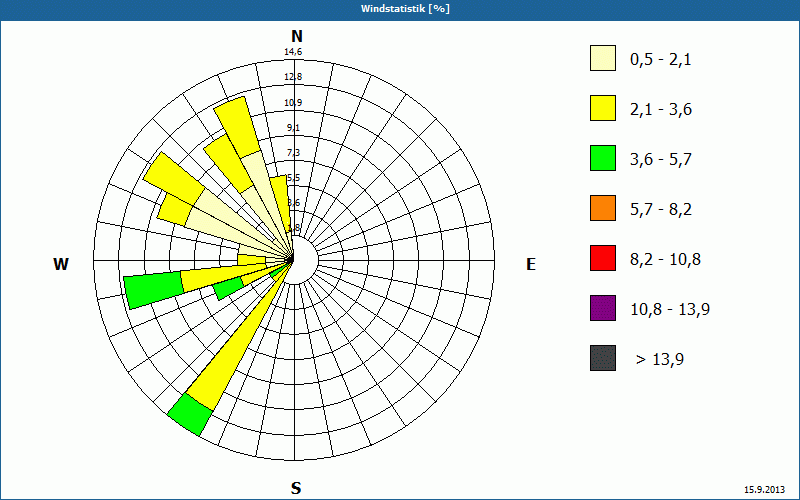Click the green 3,6 - 5,7 legend swatch

[603, 158]
